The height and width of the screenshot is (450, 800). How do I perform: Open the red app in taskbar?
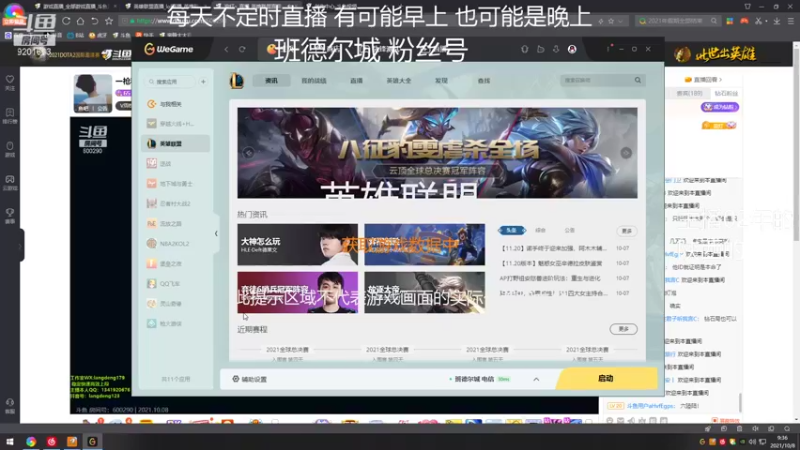coord(52,441)
